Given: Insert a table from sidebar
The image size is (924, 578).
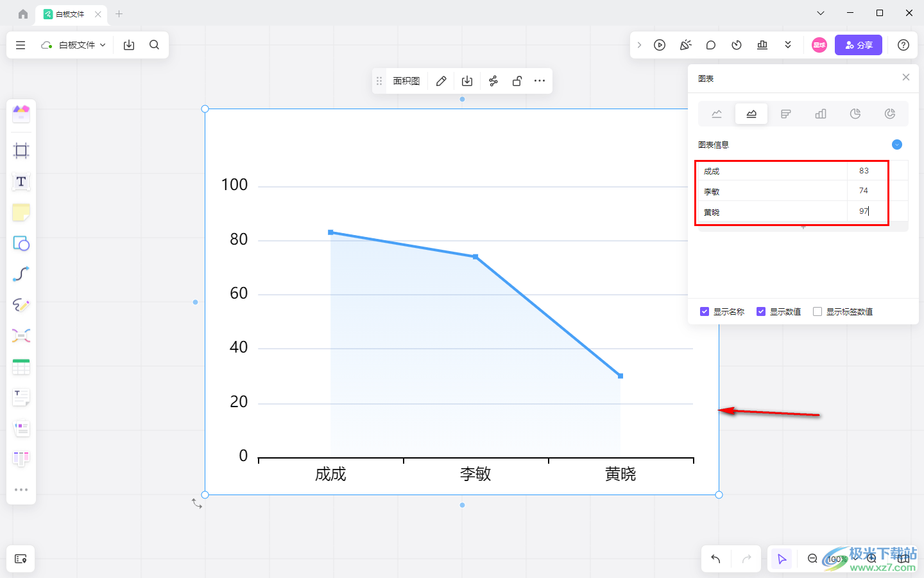Looking at the screenshot, I should click(21, 367).
